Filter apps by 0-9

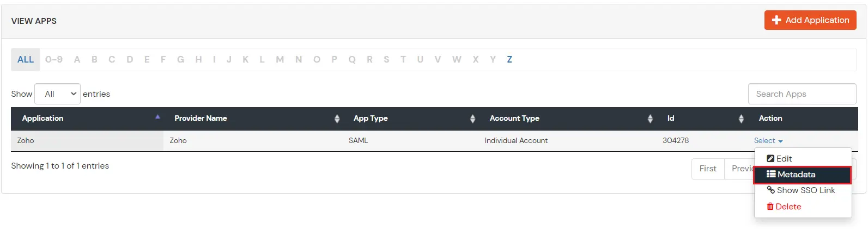pyautogui.click(x=54, y=60)
